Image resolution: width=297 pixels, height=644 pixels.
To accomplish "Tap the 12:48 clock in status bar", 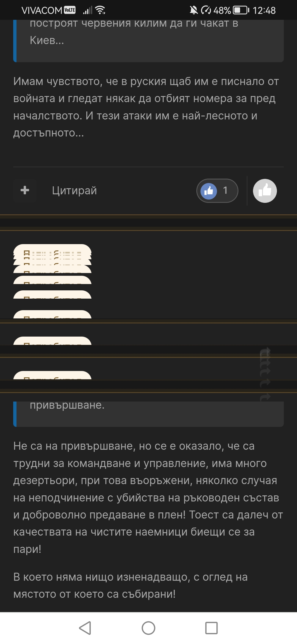I will [x=264, y=10].
